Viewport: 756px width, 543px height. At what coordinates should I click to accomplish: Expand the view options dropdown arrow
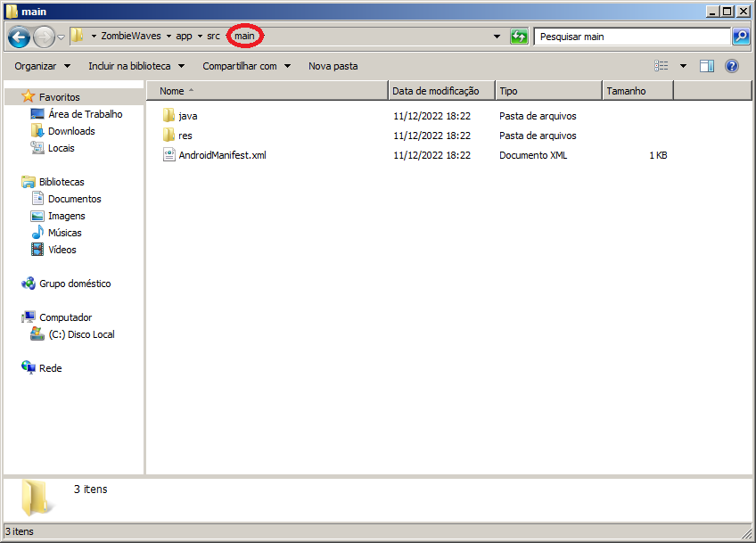684,66
